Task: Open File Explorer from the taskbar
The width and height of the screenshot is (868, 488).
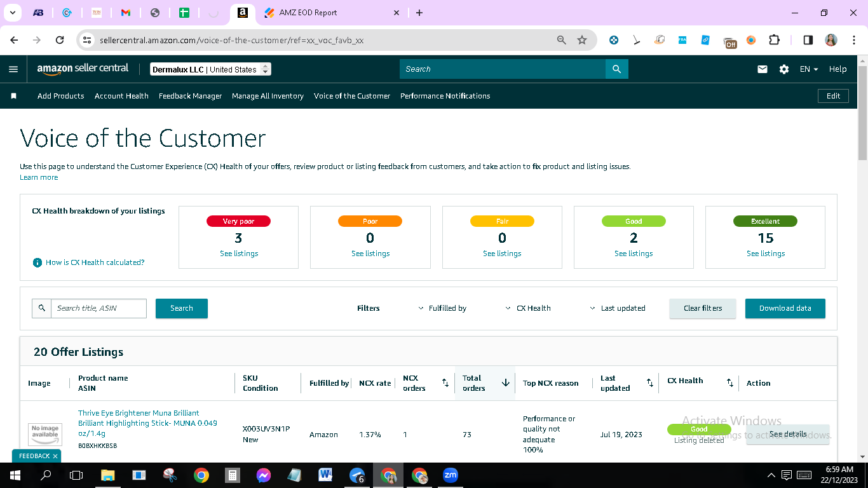Action: [107, 475]
